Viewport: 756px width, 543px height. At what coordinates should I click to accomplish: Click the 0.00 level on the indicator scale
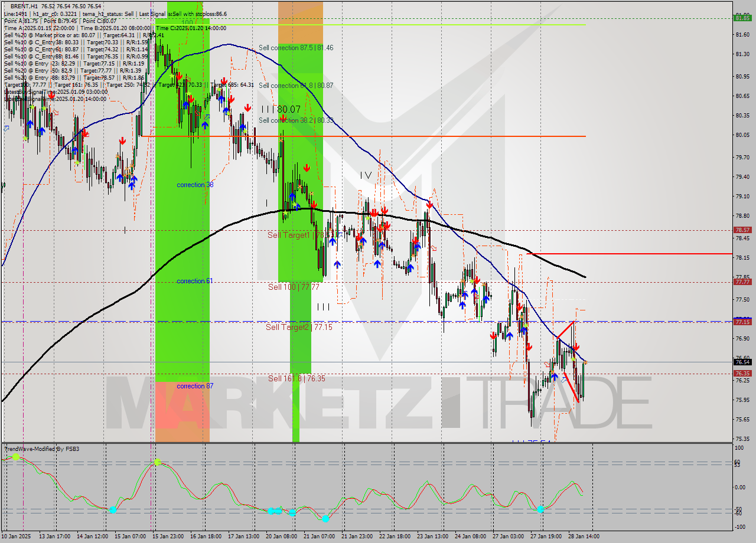point(741,487)
